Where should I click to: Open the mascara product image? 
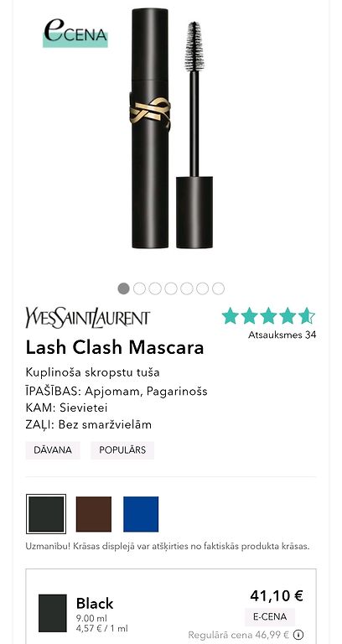click(x=171, y=128)
